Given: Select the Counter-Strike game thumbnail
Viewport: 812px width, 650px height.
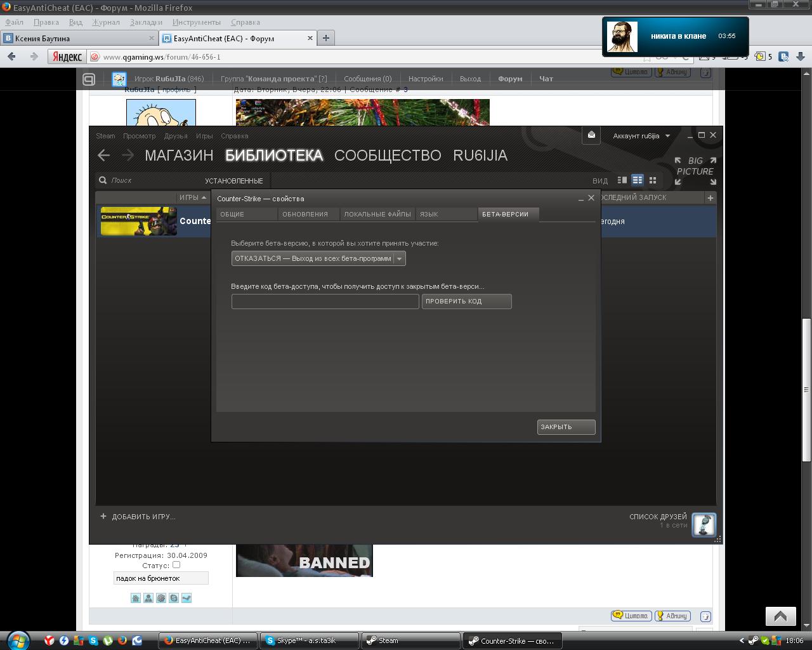Looking at the screenshot, I should point(139,221).
